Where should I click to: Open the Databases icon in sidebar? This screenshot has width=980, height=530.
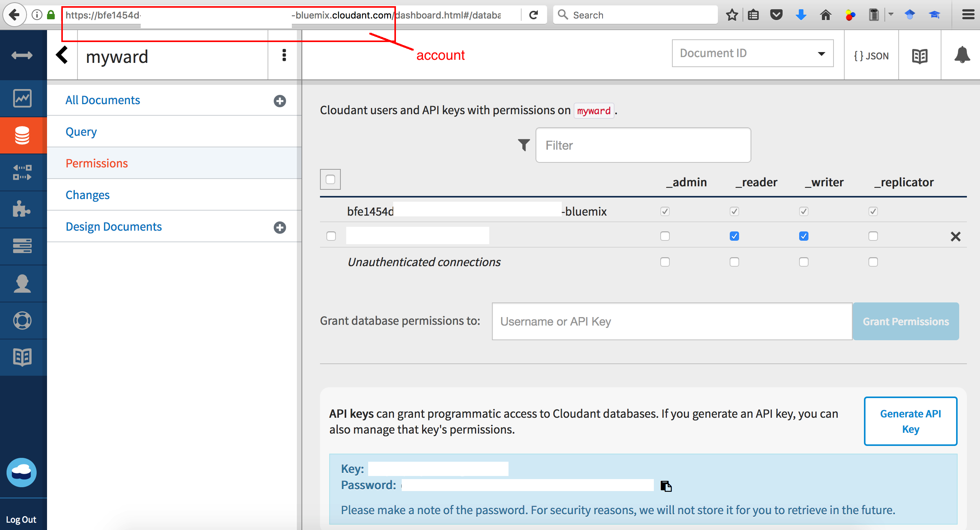click(22, 135)
